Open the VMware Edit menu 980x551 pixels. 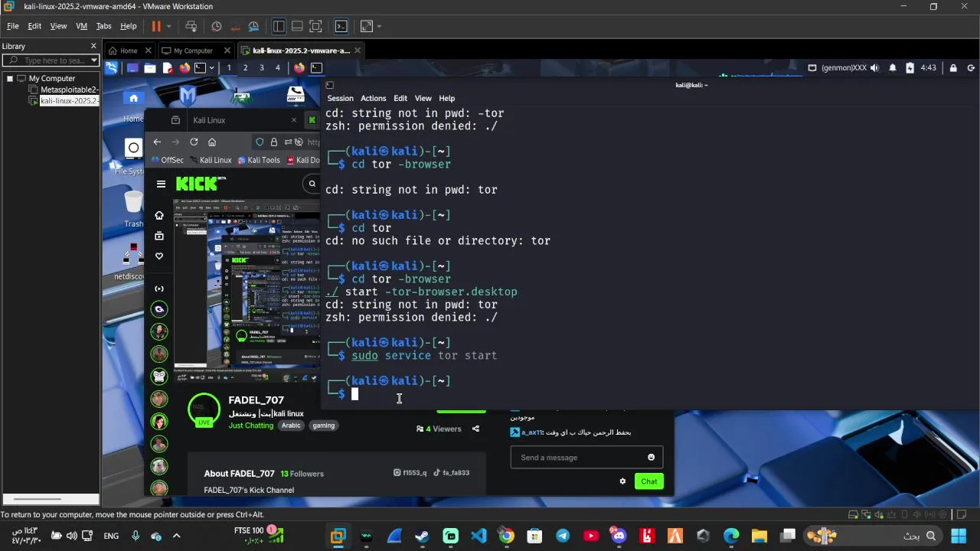(34, 26)
